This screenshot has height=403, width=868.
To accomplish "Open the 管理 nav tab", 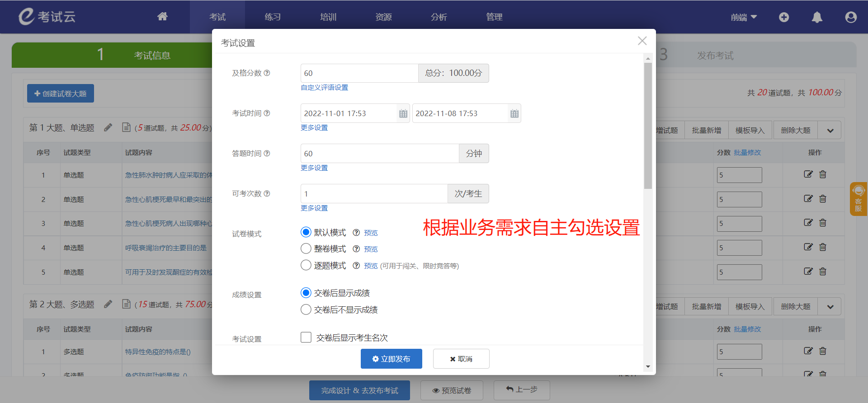I will (494, 17).
